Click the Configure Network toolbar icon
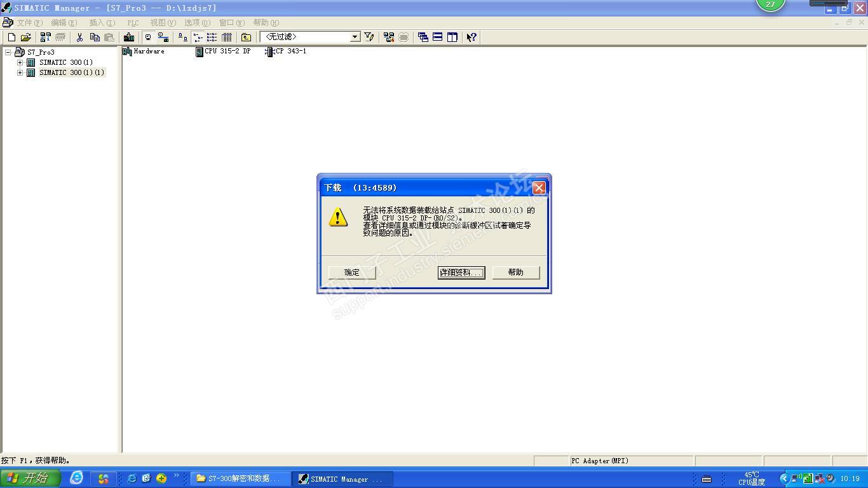868x488 pixels. 389,37
